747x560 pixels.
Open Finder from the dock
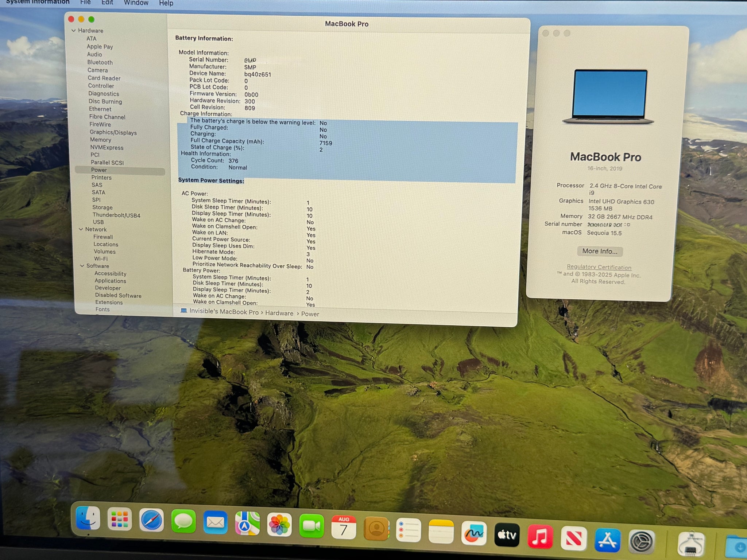click(x=88, y=518)
